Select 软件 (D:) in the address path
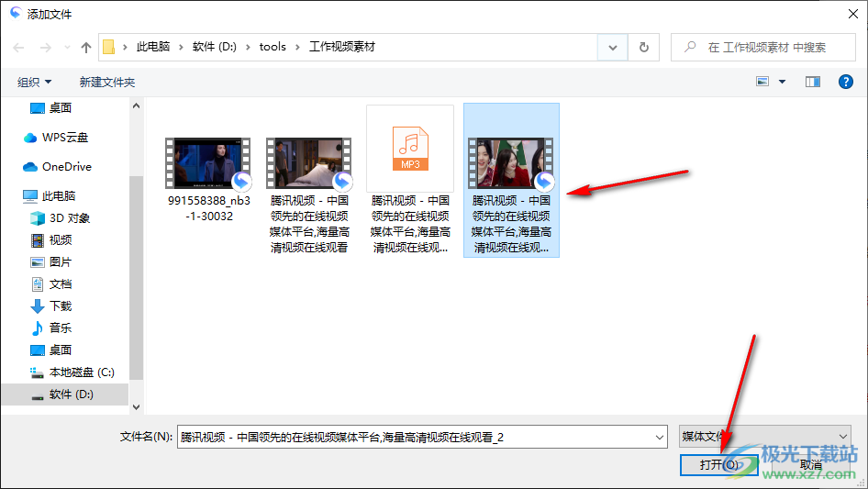The width and height of the screenshot is (868, 489). (214, 47)
